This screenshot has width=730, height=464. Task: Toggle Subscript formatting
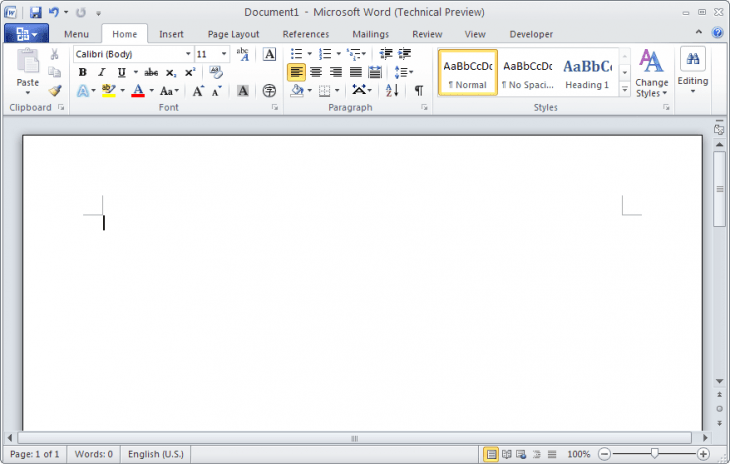171,72
